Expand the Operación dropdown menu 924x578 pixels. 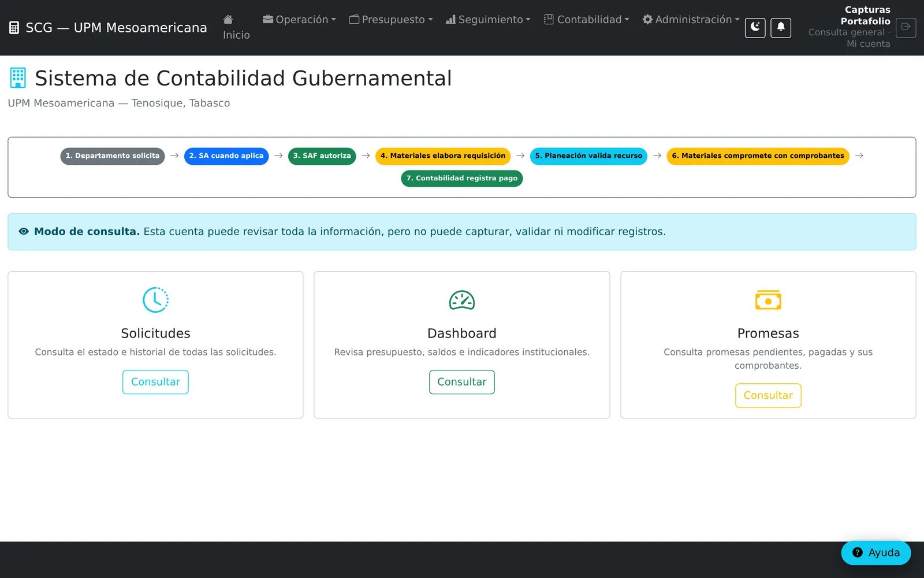point(299,20)
